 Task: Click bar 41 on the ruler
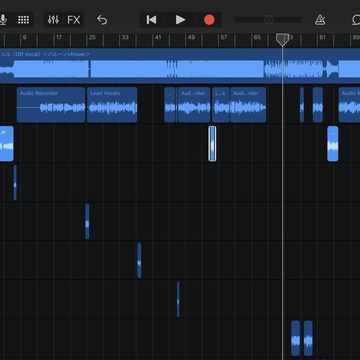coord(158,37)
